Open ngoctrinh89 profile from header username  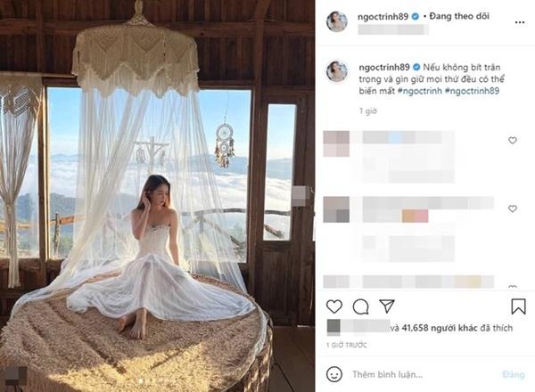383,16
